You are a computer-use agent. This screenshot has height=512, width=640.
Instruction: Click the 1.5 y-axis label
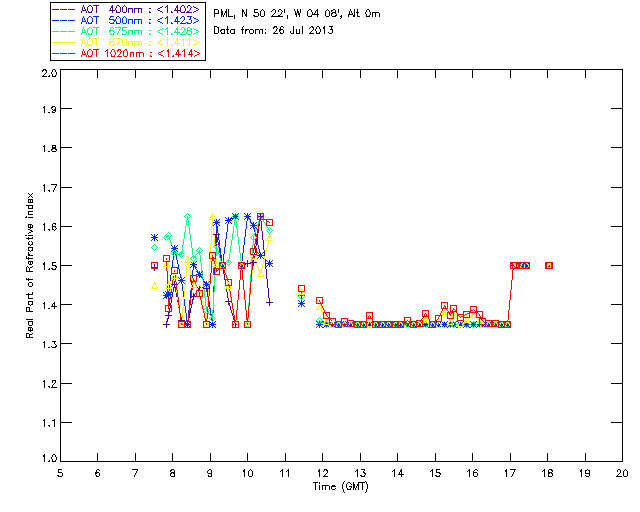point(49,266)
